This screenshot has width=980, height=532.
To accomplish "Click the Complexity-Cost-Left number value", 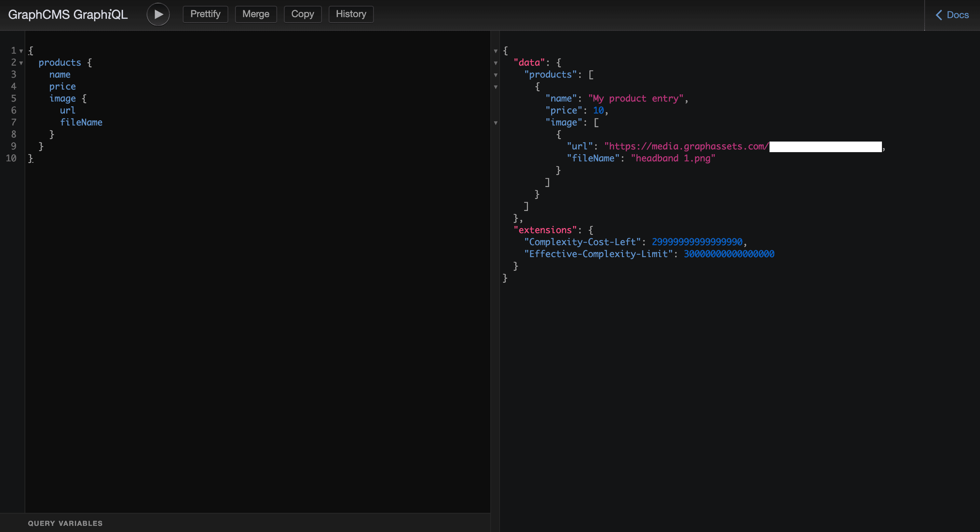I will click(697, 242).
